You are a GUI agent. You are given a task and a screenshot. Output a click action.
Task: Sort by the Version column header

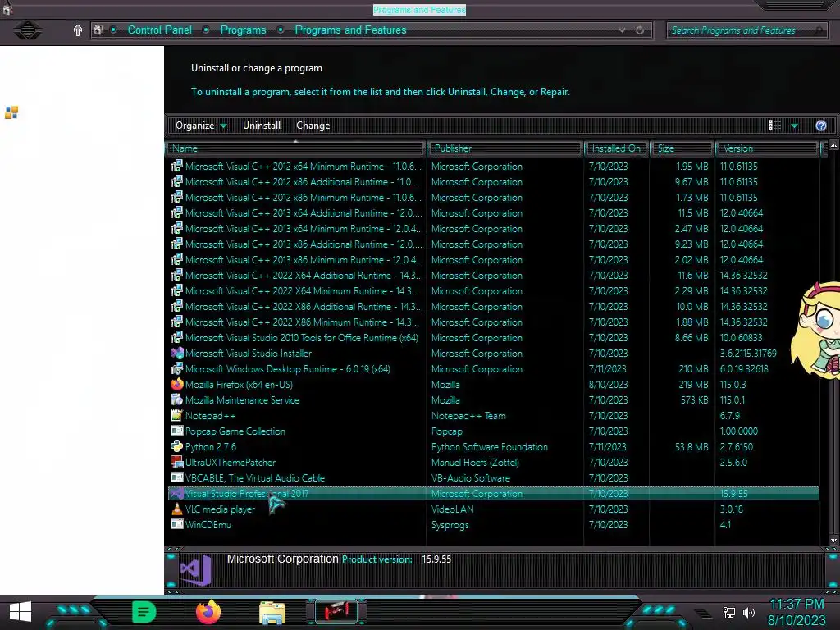[769, 148]
